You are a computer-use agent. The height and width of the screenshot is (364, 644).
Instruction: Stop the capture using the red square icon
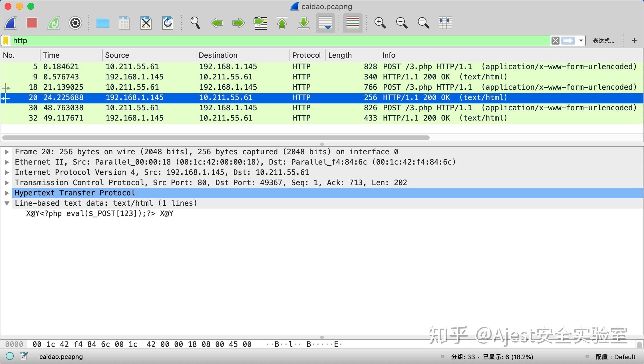point(32,23)
